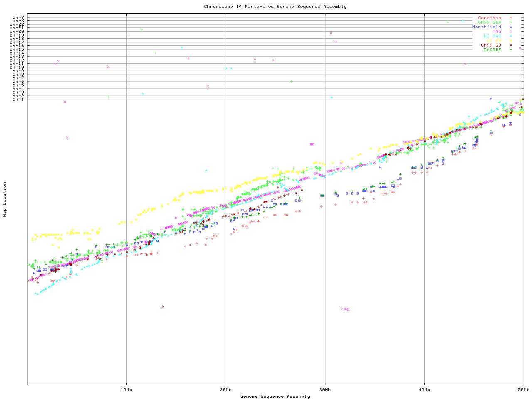Click the DeCODE plus marker in legend
The height and width of the screenshot is (399, 532).
pos(511,50)
